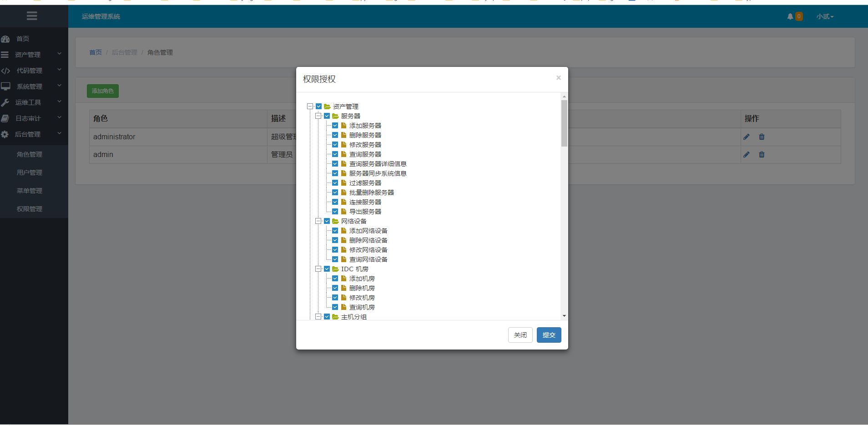Click the file icon of 删除网络设备
Screen dimensions: 868x426
coord(343,240)
